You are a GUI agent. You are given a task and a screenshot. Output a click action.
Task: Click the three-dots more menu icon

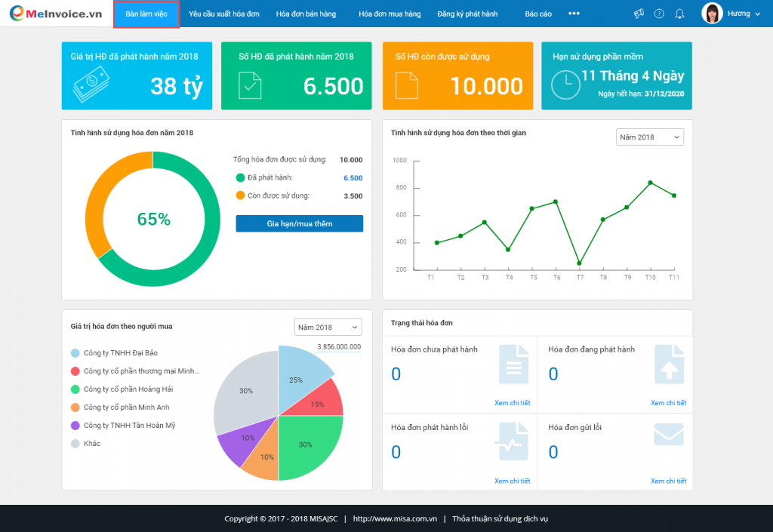pyautogui.click(x=574, y=14)
